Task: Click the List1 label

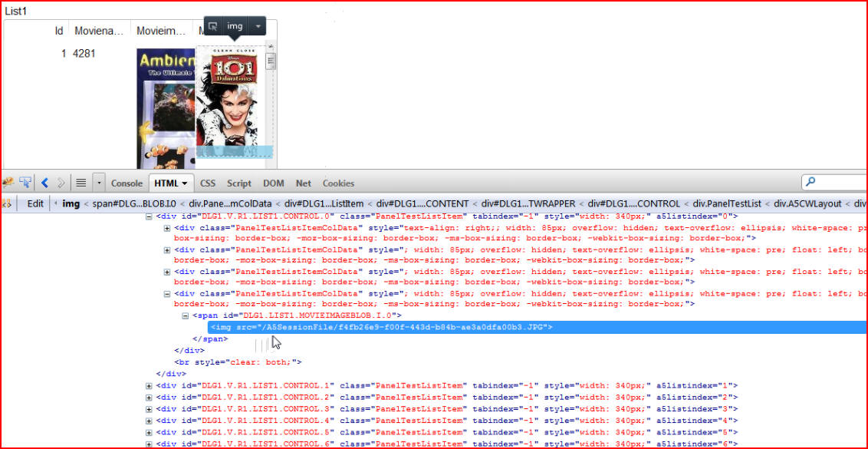Action: pyautogui.click(x=15, y=11)
